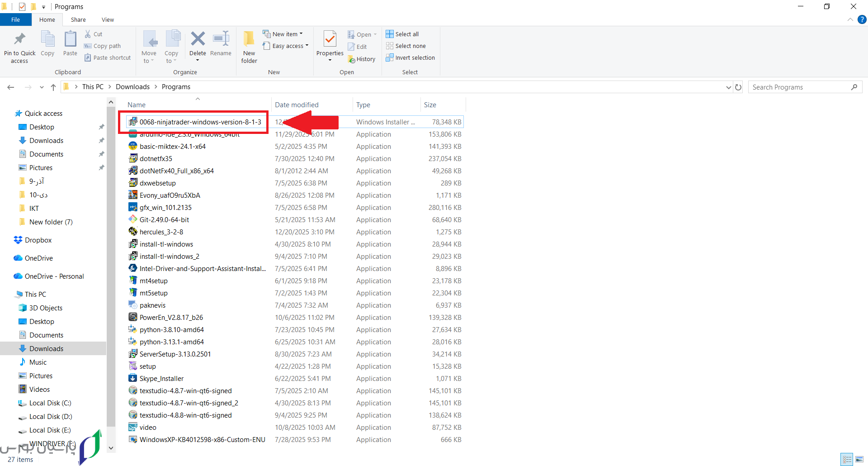Click the Copy ribbon icon
868x466 pixels.
pos(47,39)
